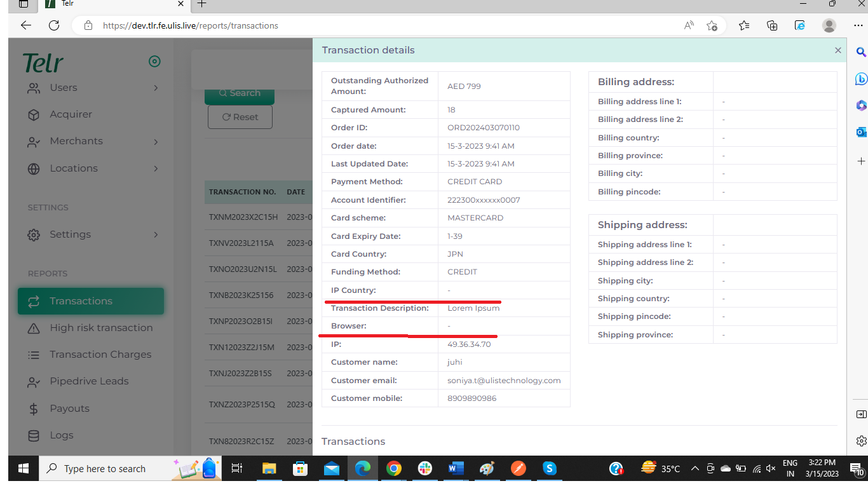Click the sidebar collapse target icon
The image size is (868, 488).
coord(154,62)
